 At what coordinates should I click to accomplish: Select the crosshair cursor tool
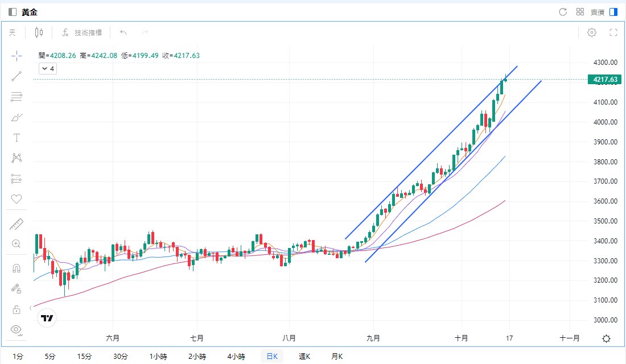[x=17, y=56]
